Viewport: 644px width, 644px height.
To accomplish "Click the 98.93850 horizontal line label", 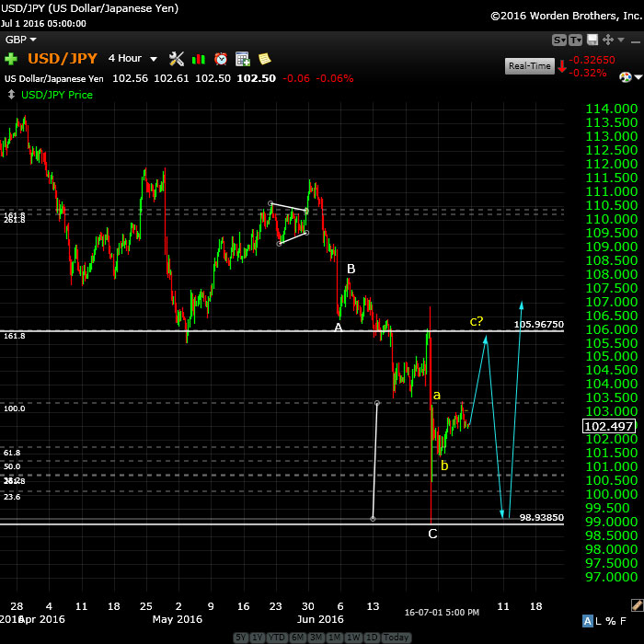I will [541, 517].
